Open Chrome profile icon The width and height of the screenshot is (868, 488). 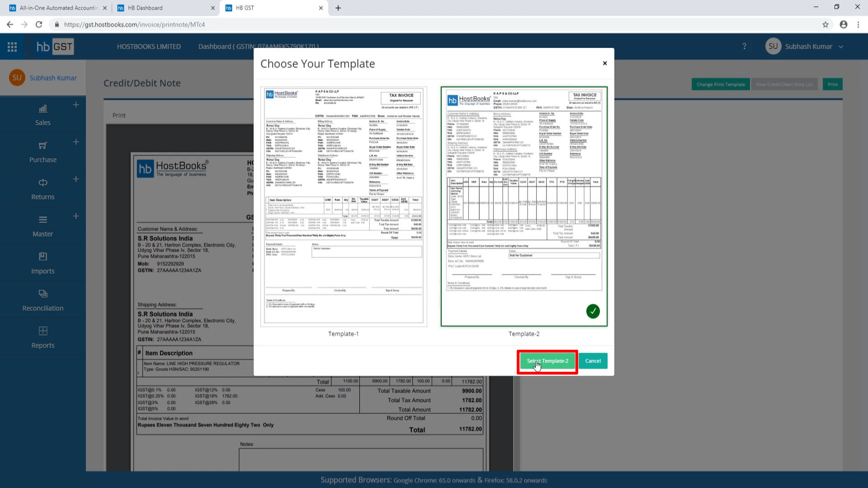pos(844,24)
